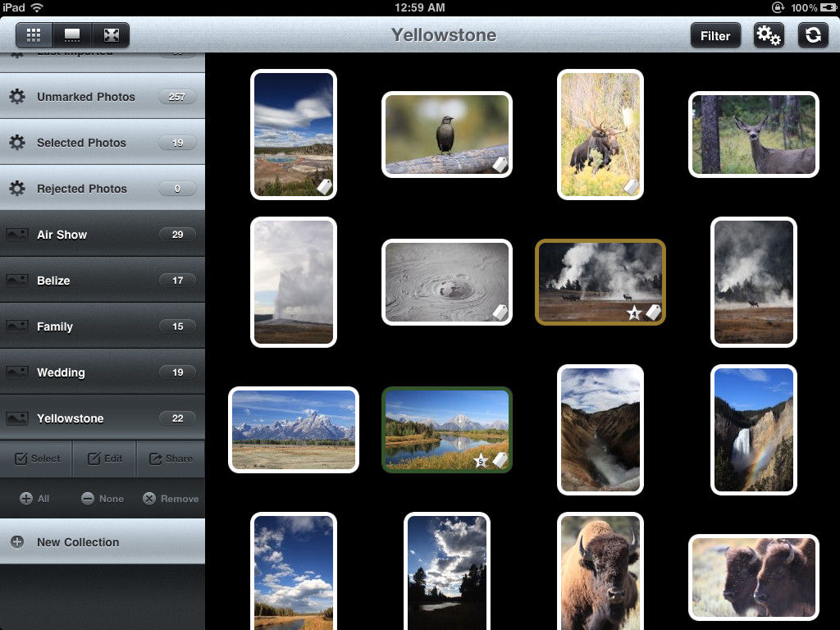Open the snowy Teton mountain range photo
Viewport: 840px width, 630px height.
294,430
